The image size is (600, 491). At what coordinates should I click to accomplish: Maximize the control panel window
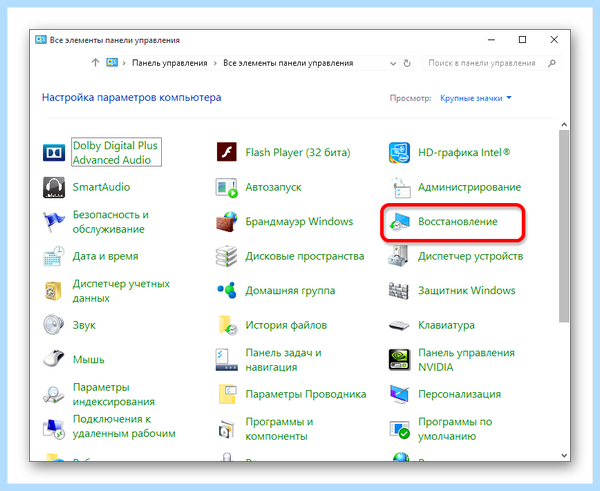(522, 39)
